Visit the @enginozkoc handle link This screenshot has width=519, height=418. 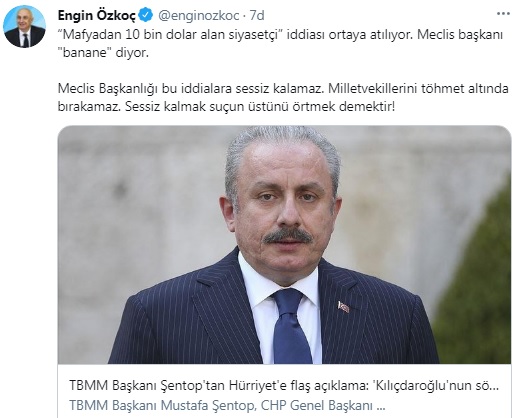point(198,15)
